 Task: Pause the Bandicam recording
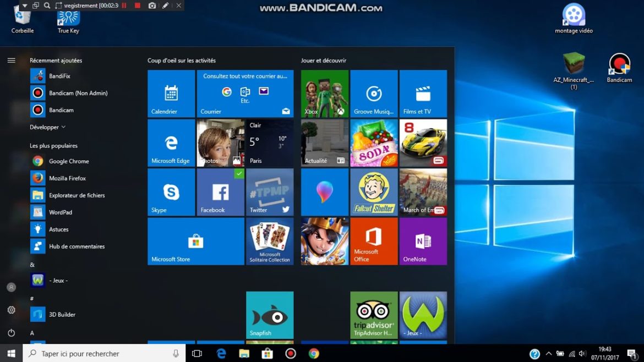click(124, 6)
